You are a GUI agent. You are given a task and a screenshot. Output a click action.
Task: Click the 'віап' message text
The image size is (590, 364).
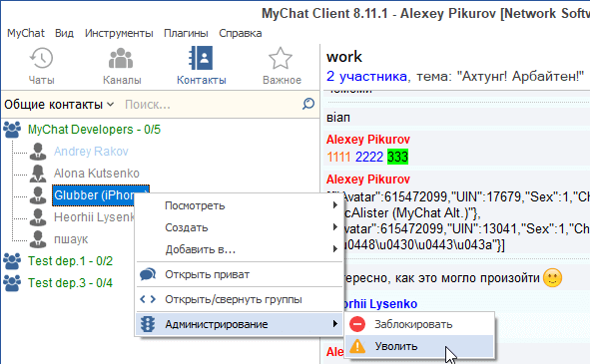point(337,118)
